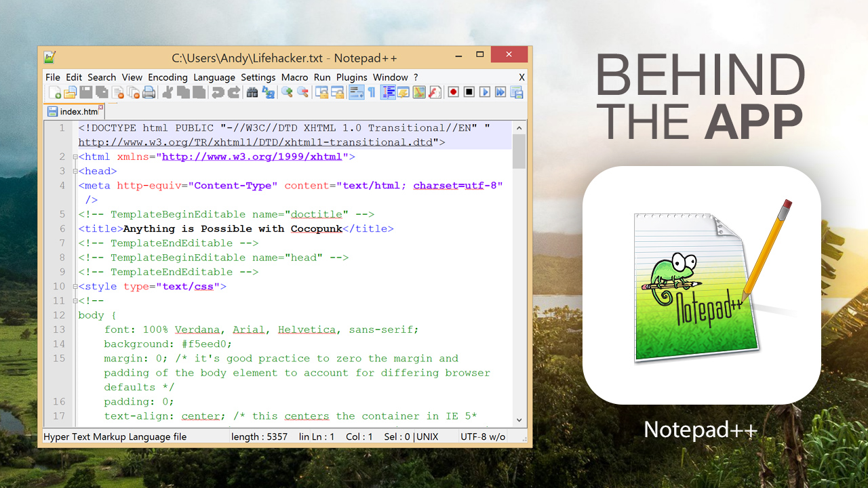Click 'Hyper Text Markup Language file' in status bar
This screenshot has height=488, width=868.
tap(115, 437)
